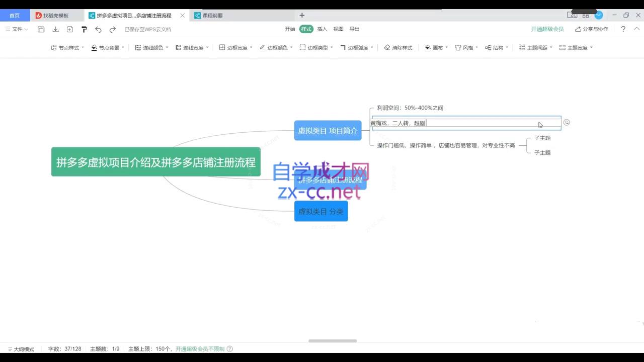Switch to the 开始 ribbon tab
This screenshot has height=362, width=644.
click(290, 29)
